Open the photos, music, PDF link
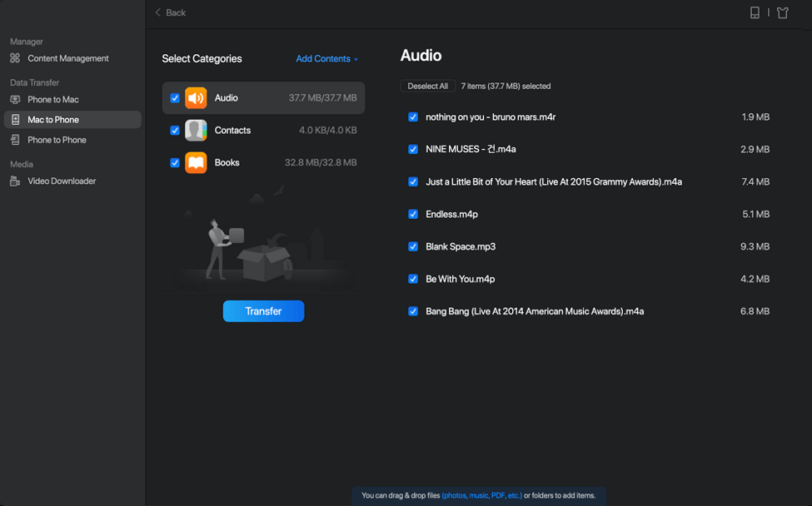The width and height of the screenshot is (812, 506). tap(481, 496)
